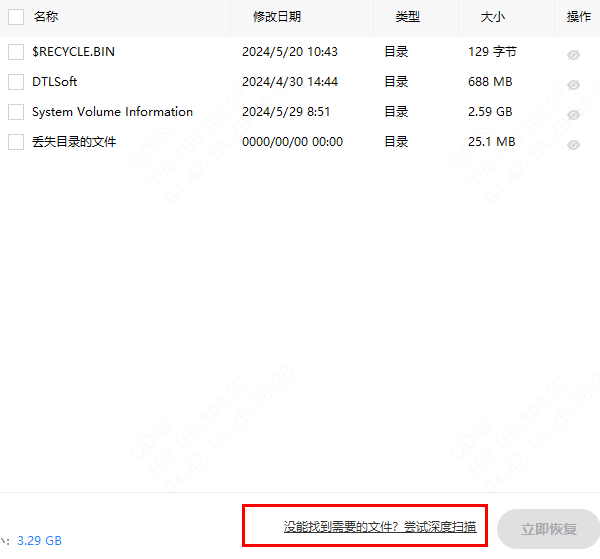Check the $RECYCLE.BIN checkbox
This screenshot has height=559, width=600.
click(x=16, y=52)
